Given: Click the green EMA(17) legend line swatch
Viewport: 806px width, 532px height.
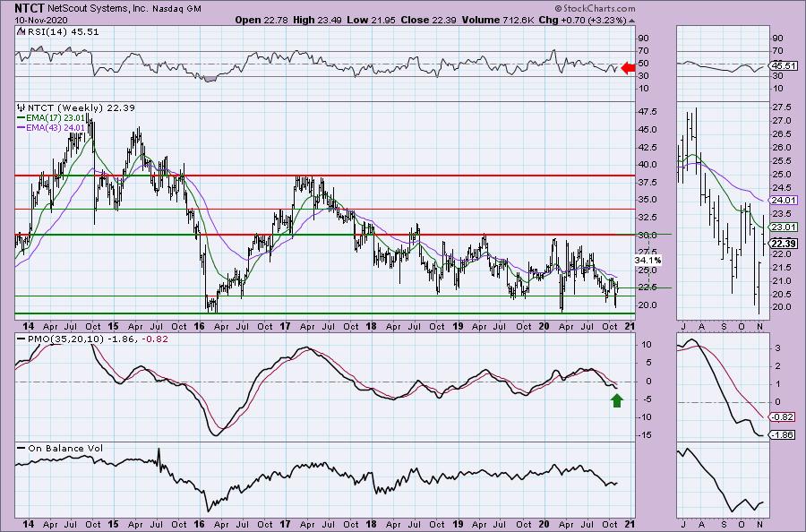Looking at the screenshot, I should (21, 117).
